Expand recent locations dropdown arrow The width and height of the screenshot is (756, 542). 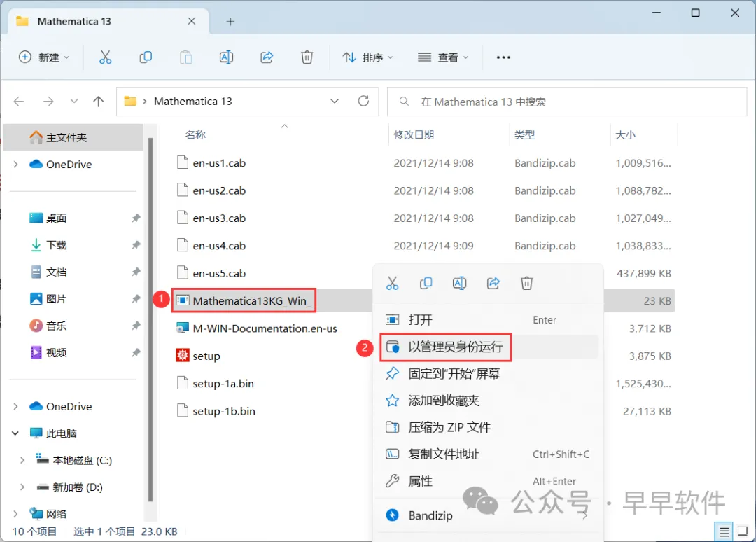pyautogui.click(x=73, y=102)
